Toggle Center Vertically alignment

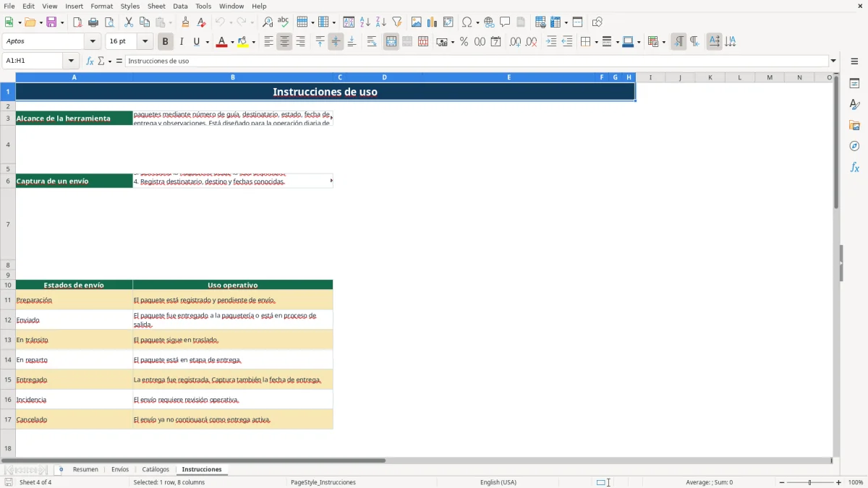click(336, 42)
